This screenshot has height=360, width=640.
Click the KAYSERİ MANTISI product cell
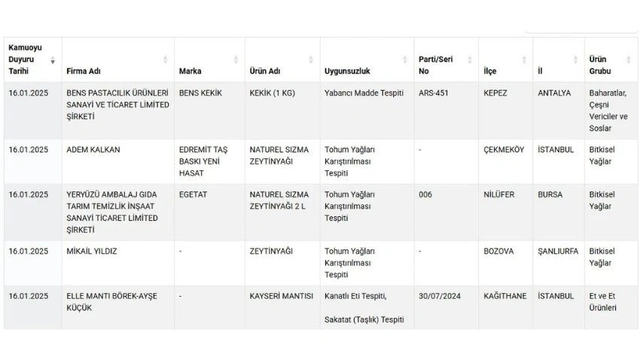click(x=282, y=307)
